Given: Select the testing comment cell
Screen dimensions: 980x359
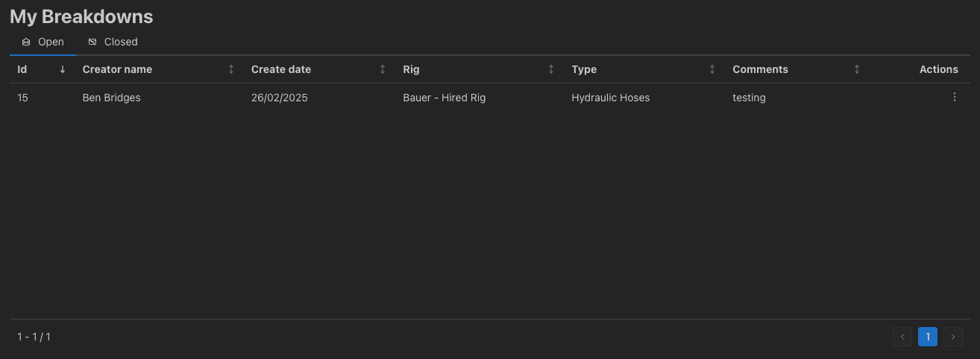Looking at the screenshot, I should pyautogui.click(x=749, y=98).
